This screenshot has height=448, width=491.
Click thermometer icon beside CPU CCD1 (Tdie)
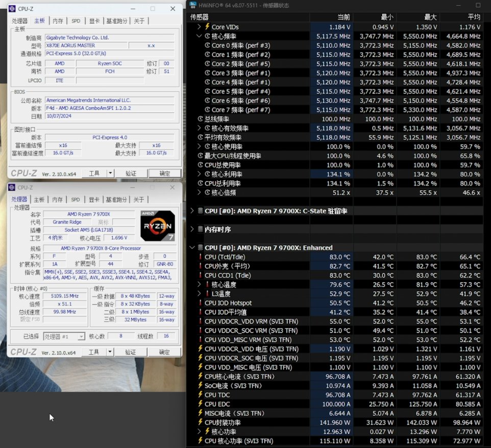pos(201,275)
